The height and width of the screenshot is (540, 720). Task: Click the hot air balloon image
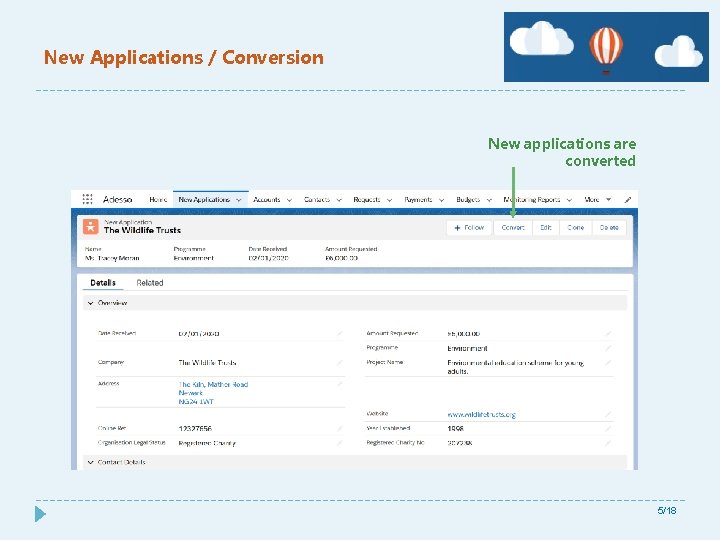[x=606, y=47]
